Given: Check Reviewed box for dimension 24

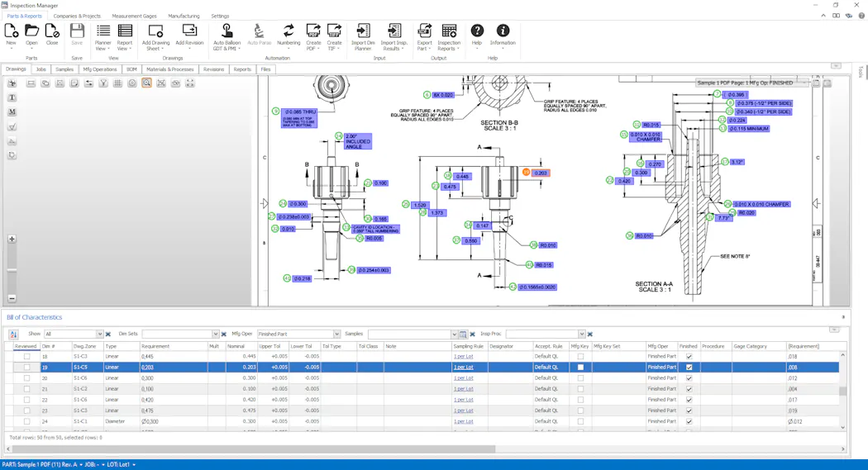Looking at the screenshot, I should (x=26, y=421).
